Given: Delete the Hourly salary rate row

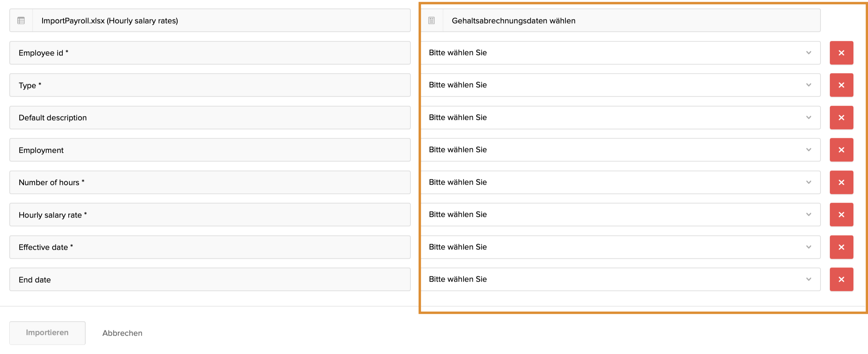Looking at the screenshot, I should 841,215.
